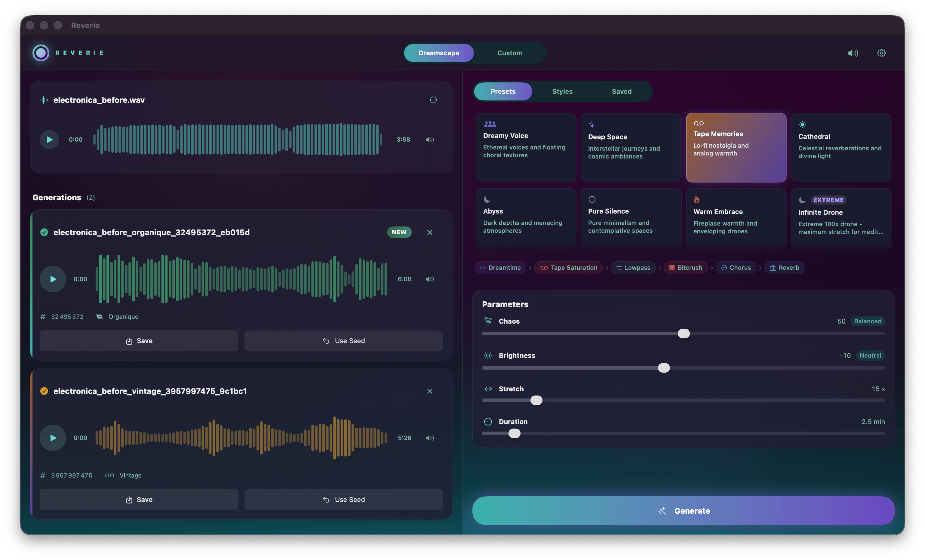925x560 pixels.
Task: Click seed number 32 495 372
Action: tap(67, 316)
